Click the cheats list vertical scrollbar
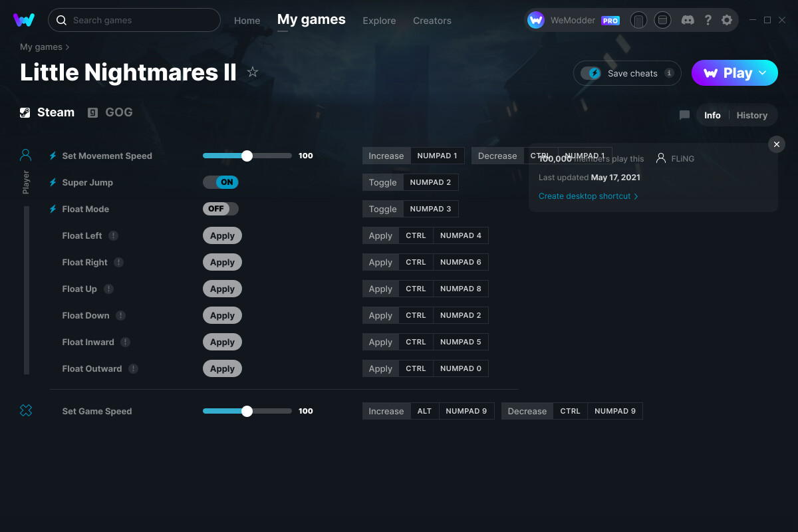Viewport: 798px width, 532px height. tap(27, 290)
